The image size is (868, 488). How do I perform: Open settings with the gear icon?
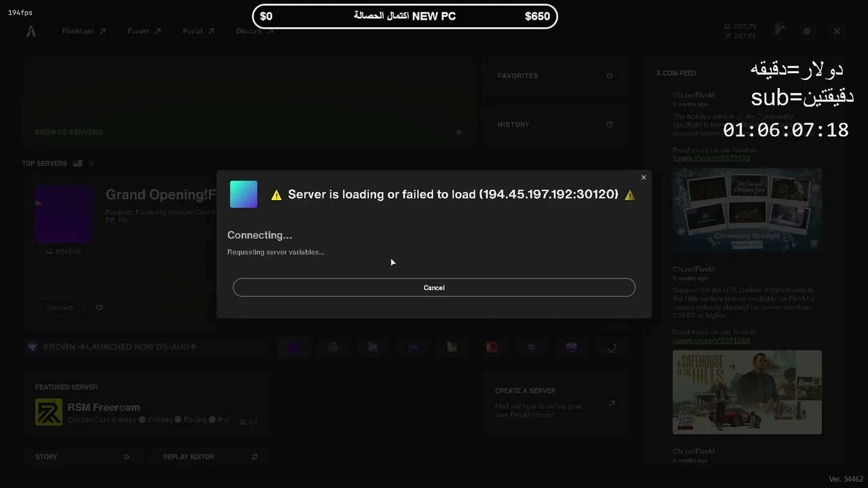click(807, 31)
